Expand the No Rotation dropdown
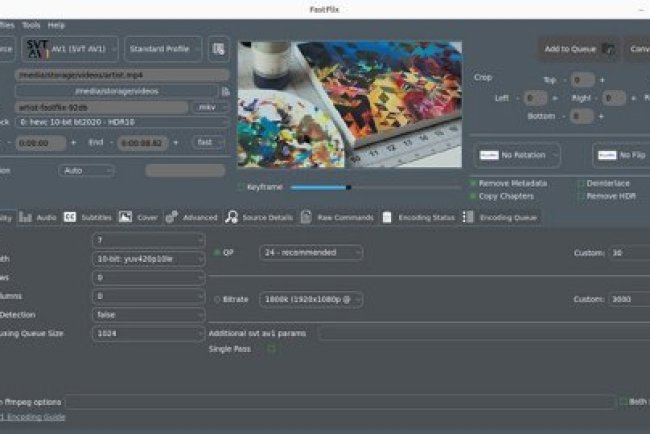 [517, 155]
